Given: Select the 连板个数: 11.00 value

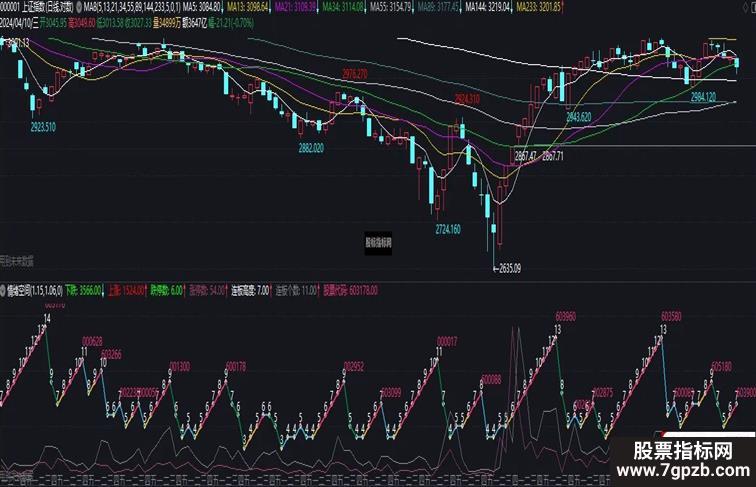Looking at the screenshot, I should (296, 291).
